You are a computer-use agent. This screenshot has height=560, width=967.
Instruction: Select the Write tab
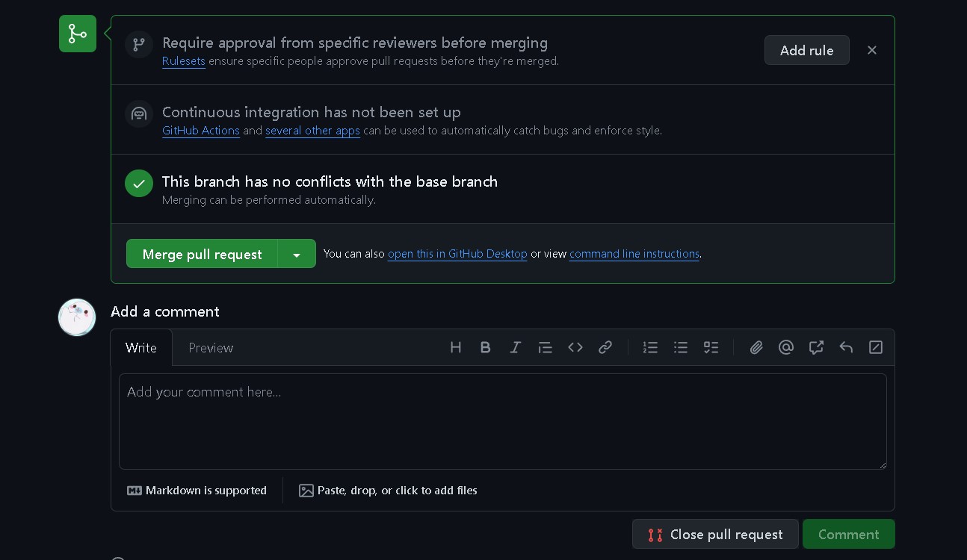click(141, 348)
